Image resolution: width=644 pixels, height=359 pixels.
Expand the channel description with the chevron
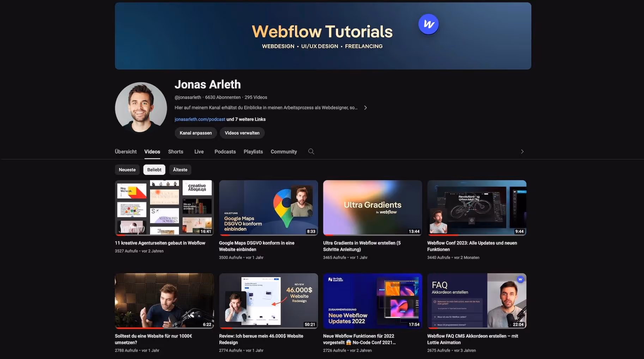tap(365, 108)
